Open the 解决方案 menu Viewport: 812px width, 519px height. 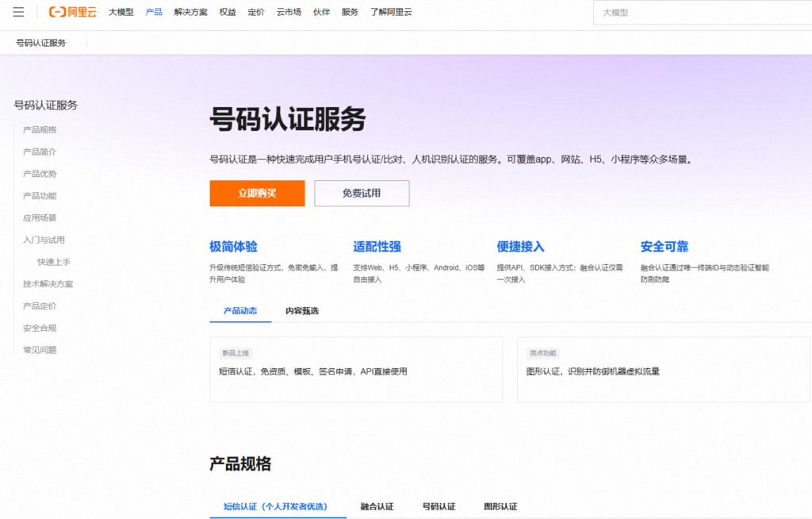click(190, 12)
